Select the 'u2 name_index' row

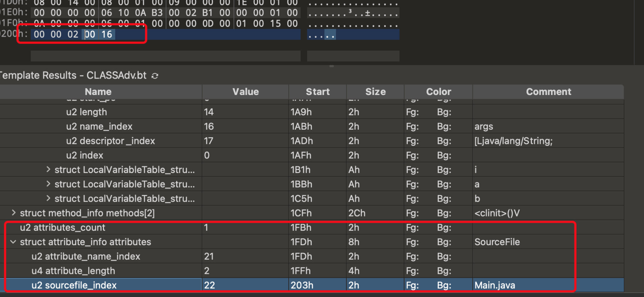point(312,126)
